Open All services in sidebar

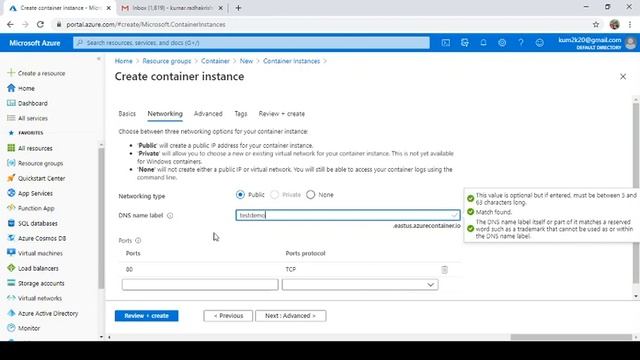click(x=33, y=118)
